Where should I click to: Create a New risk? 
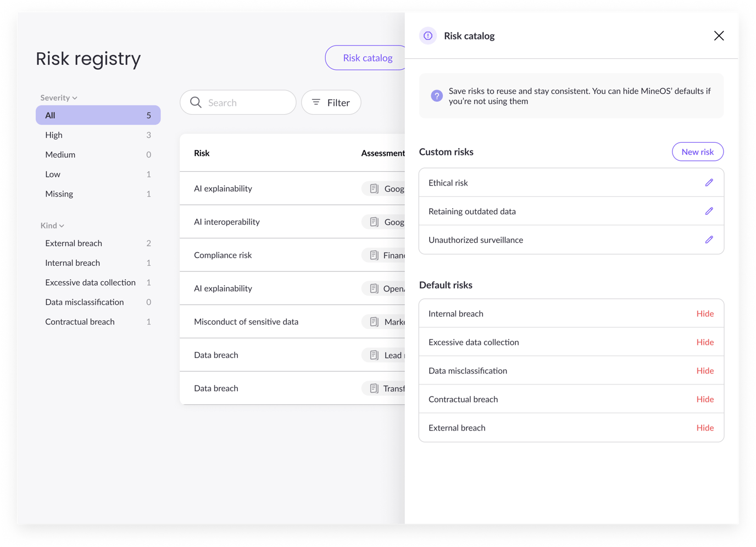point(697,152)
